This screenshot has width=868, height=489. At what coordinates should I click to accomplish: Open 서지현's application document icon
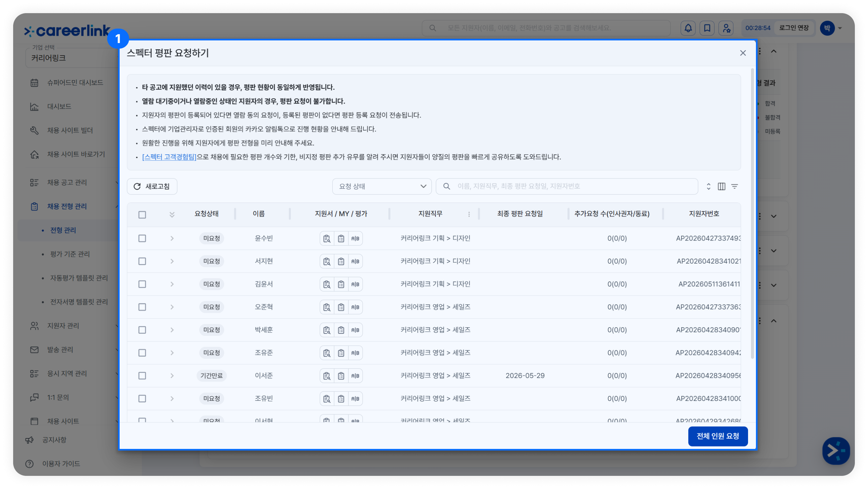tap(326, 262)
